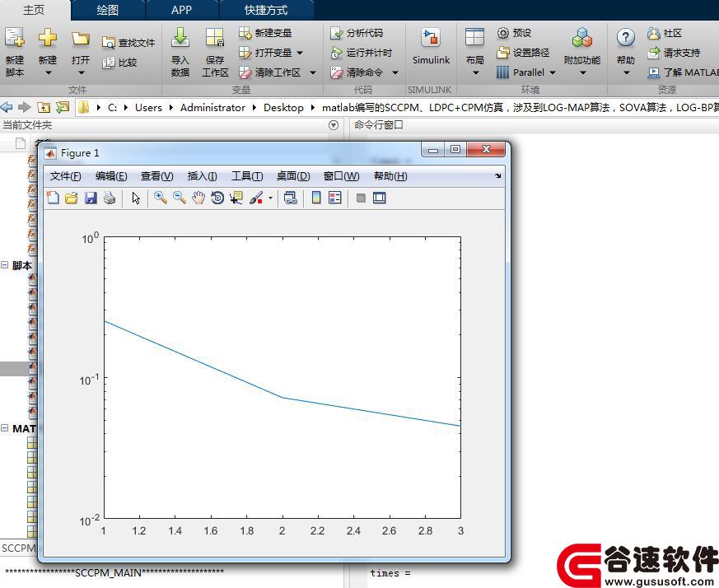Click Hide Plot Tools icon
The width and height of the screenshot is (719, 588).
(361, 198)
